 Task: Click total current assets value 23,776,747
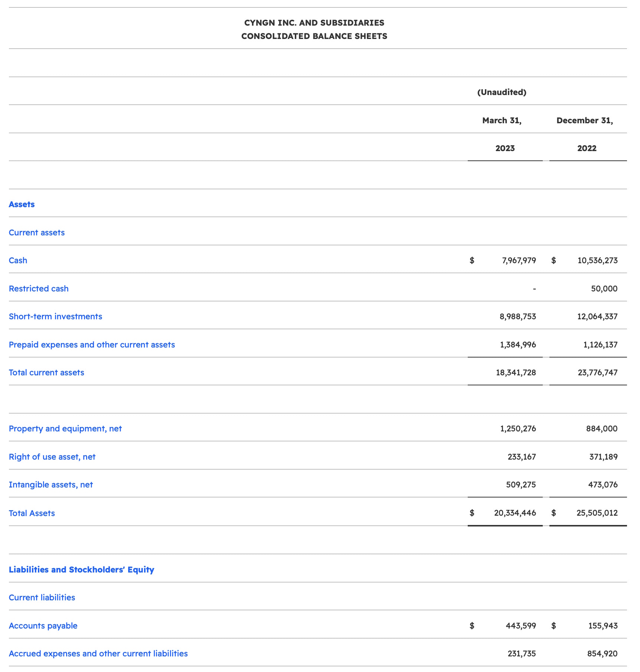[598, 373]
